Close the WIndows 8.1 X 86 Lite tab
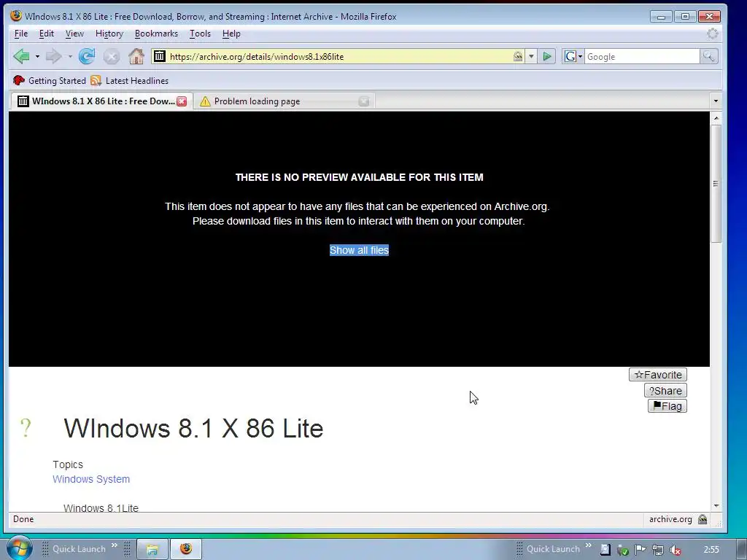Image resolution: width=747 pixels, height=560 pixels. coord(182,101)
